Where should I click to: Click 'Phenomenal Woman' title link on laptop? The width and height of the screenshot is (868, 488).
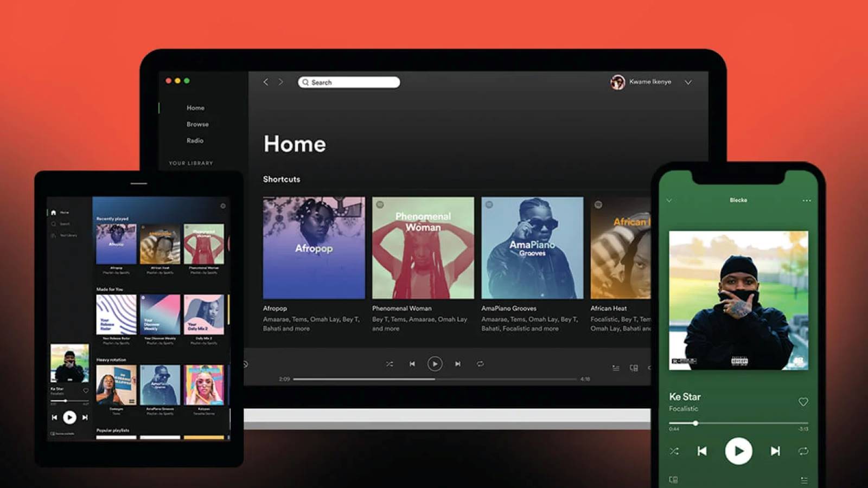pos(402,308)
